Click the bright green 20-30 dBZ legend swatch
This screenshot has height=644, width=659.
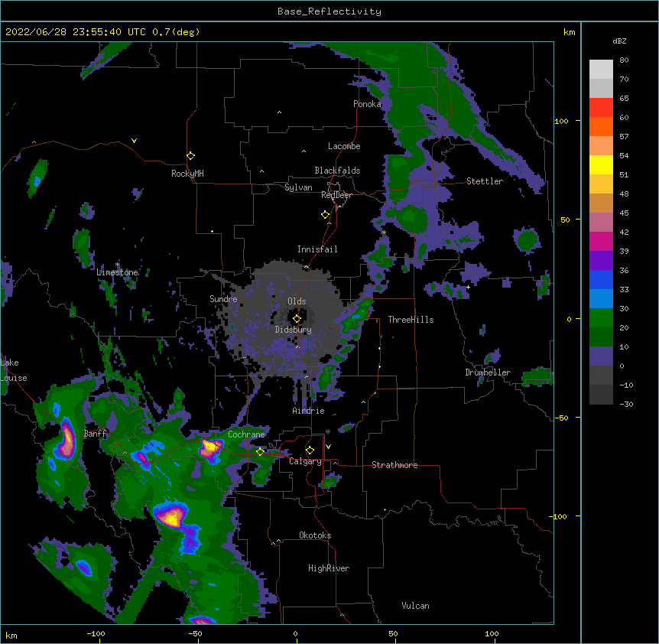click(x=601, y=318)
